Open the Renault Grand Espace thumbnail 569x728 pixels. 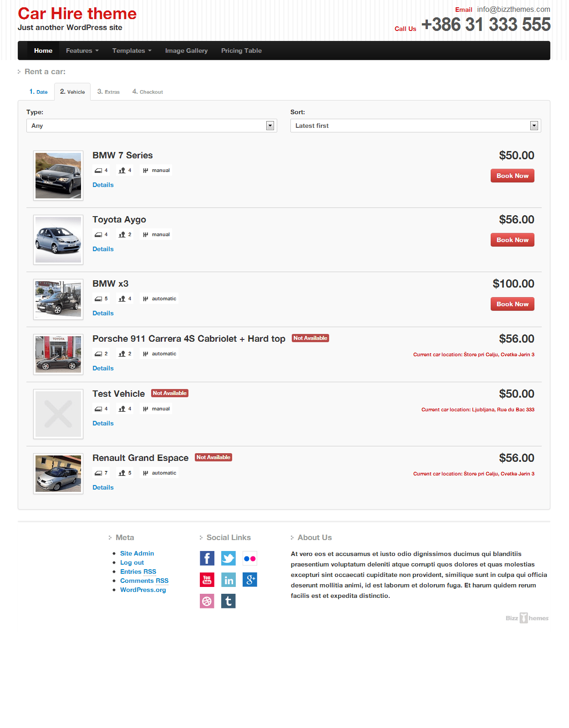pos(58,474)
